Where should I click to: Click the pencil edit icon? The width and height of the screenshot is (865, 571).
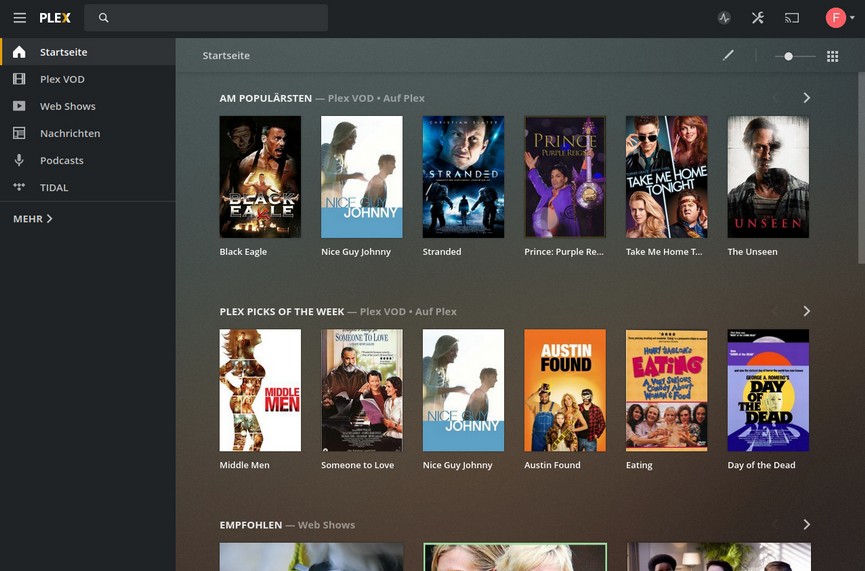pos(728,55)
